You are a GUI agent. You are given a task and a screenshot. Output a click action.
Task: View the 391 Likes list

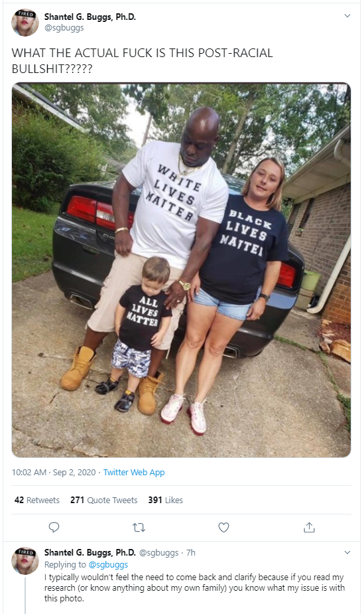click(165, 500)
